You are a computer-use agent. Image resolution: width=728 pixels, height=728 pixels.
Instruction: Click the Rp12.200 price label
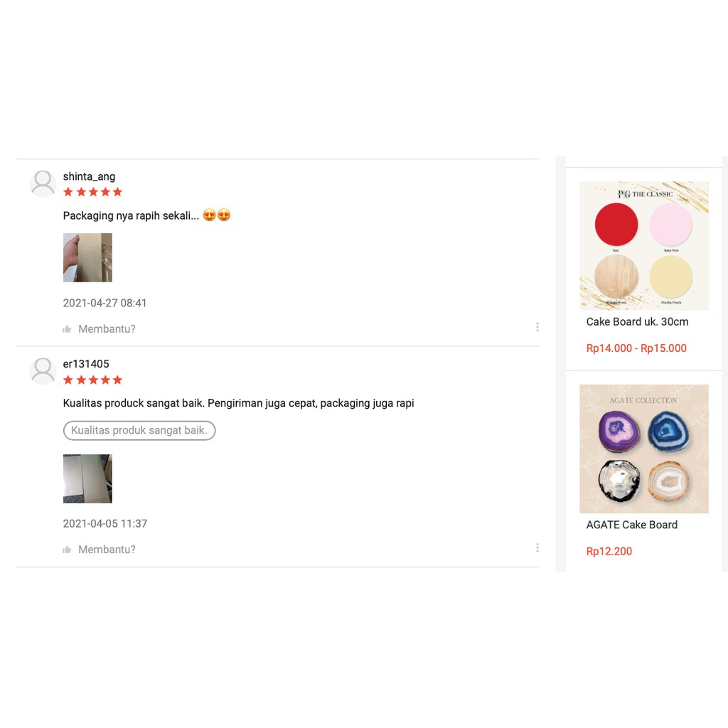[609, 552]
